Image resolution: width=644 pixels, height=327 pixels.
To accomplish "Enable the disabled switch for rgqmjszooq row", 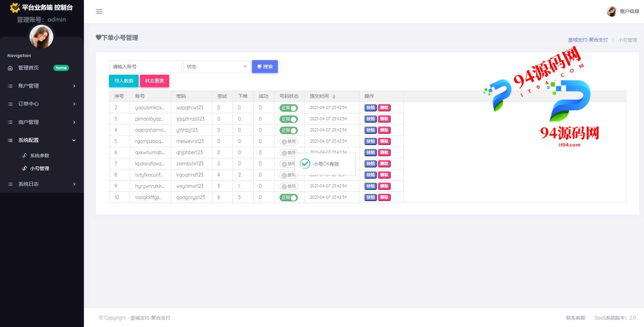I will point(289,142).
